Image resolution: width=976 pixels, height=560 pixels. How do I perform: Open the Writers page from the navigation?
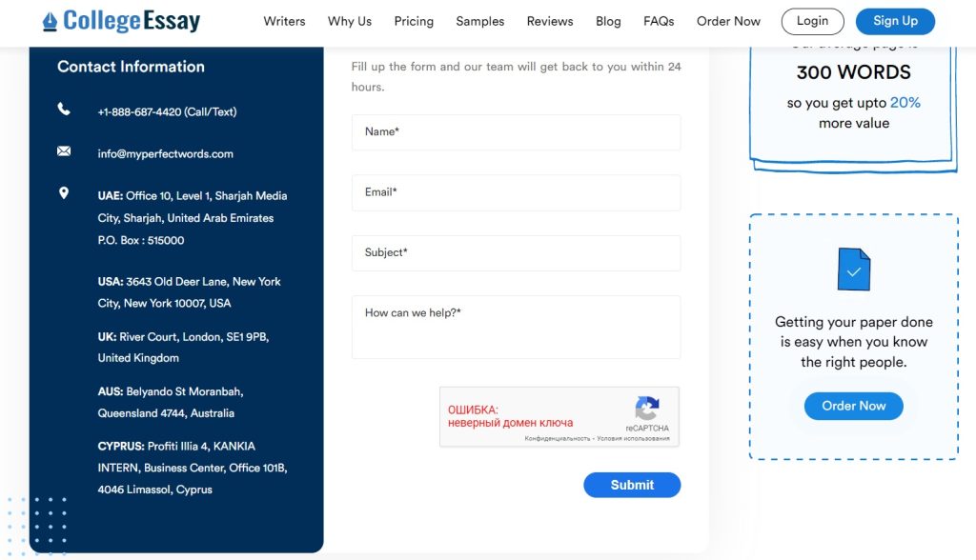coord(283,20)
